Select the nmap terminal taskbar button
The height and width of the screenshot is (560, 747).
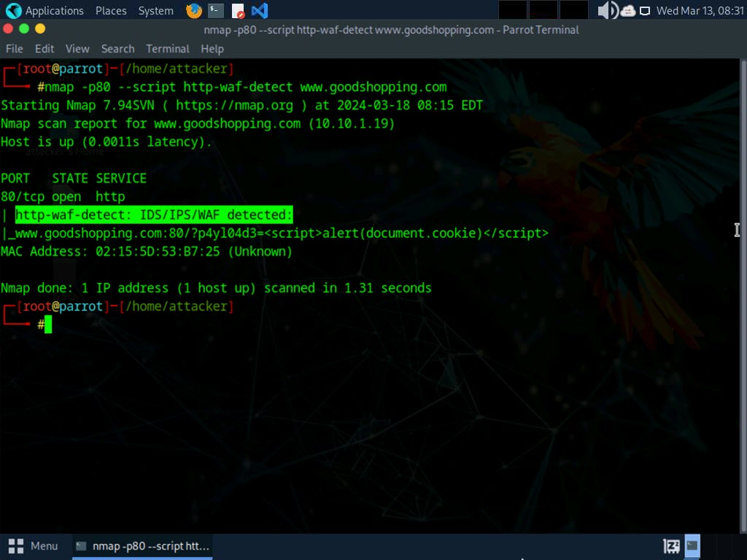click(143, 545)
